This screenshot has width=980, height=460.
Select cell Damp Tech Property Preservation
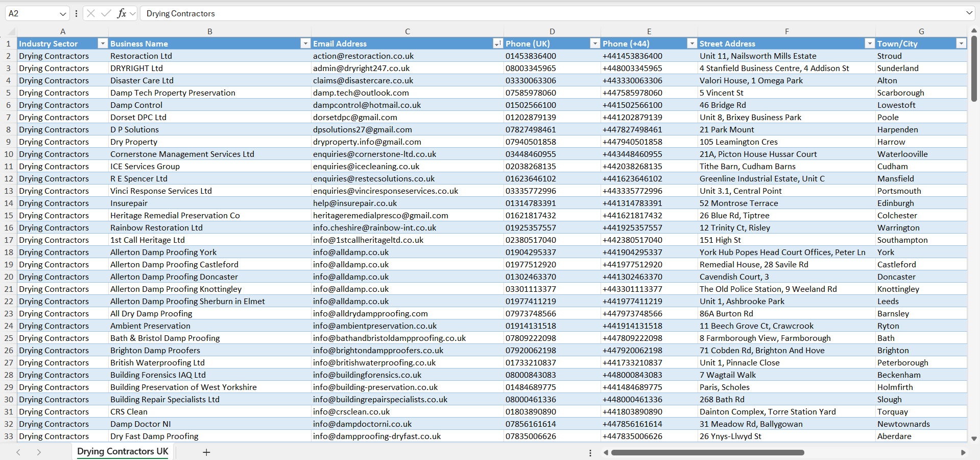point(209,93)
